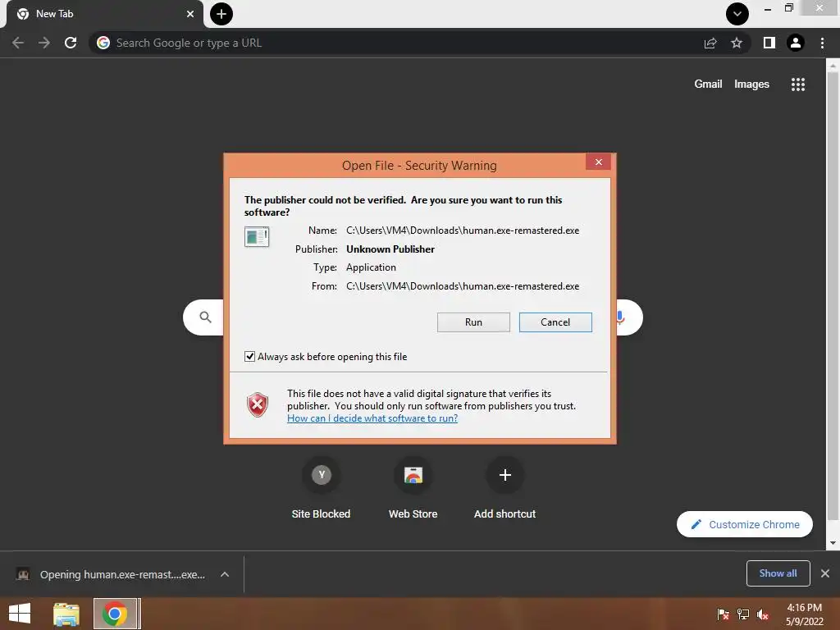Open the Site Blocked shortcut
This screenshot has height=630, width=840.
point(321,488)
